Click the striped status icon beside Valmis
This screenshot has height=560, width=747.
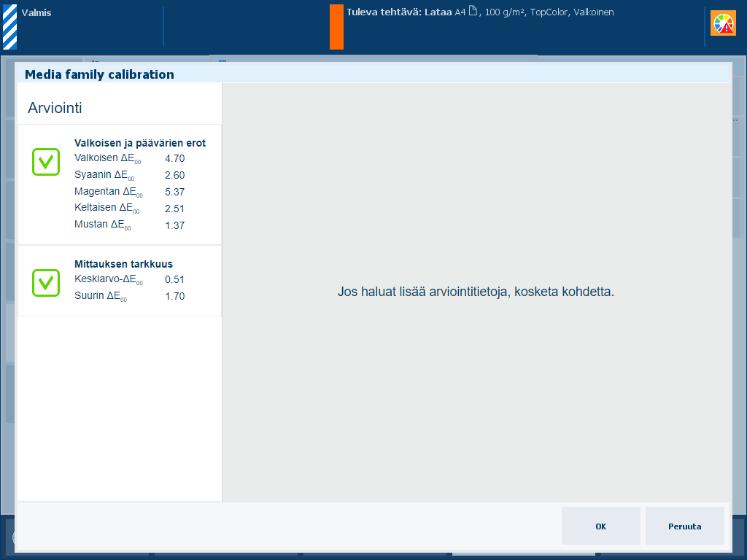9,26
